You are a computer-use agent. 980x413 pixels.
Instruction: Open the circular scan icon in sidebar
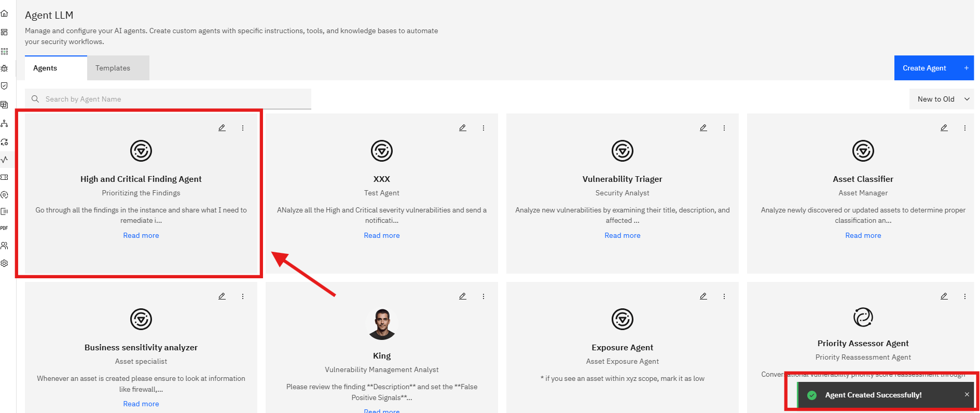4,195
